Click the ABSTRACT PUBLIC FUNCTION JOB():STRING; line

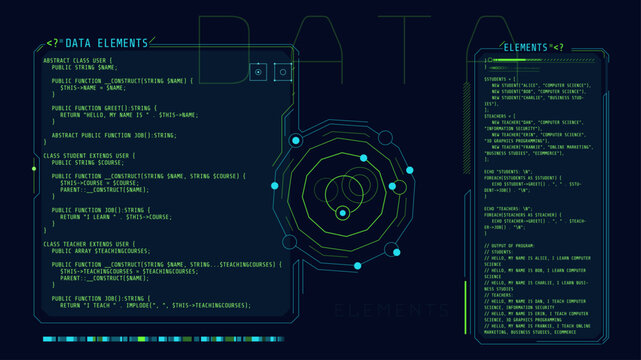coord(114,135)
